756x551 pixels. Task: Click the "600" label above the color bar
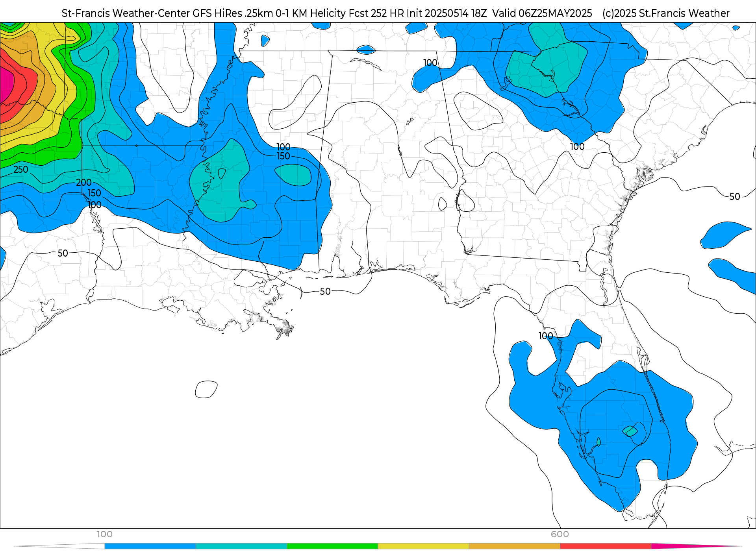[x=560, y=534]
